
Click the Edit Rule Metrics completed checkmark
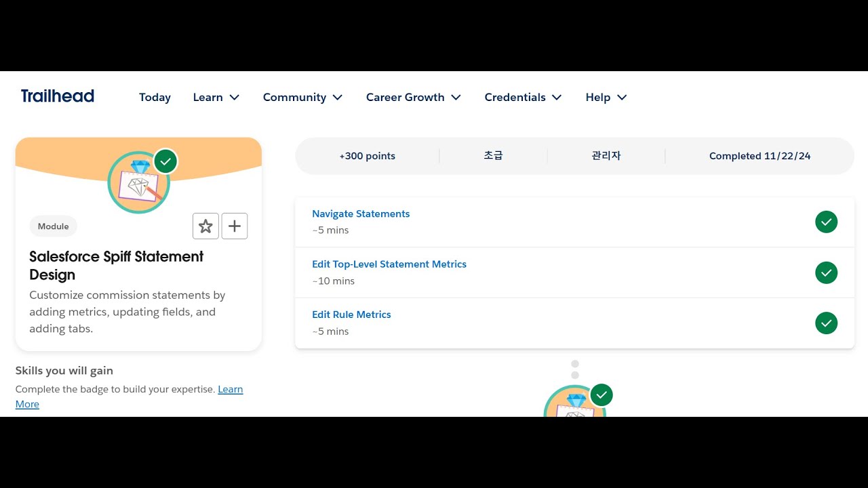[x=826, y=323]
